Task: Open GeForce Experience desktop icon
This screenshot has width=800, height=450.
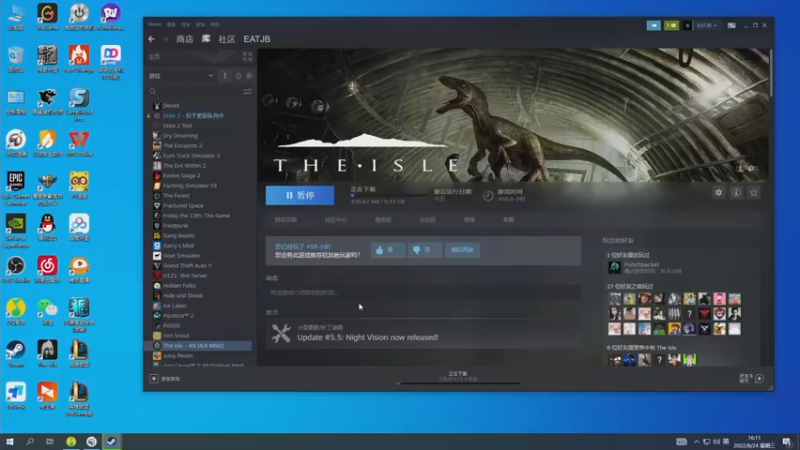Action: [x=16, y=231]
